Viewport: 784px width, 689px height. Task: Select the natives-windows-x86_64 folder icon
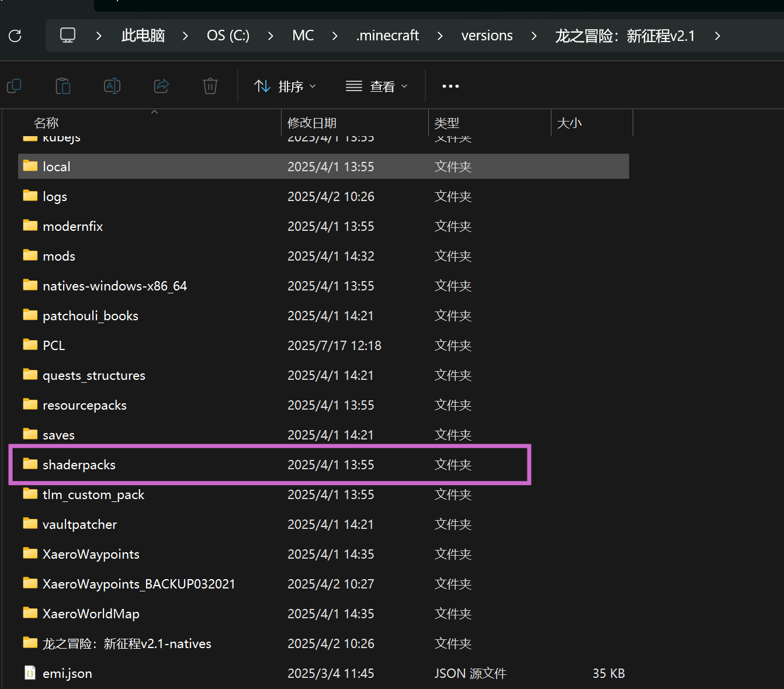[30, 285]
